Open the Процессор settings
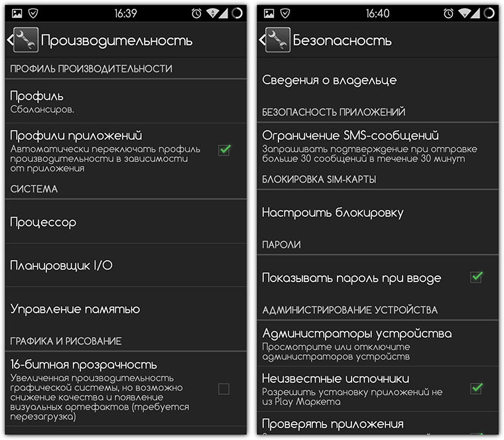Screen dimensions: 504x440 pyautogui.click(x=126, y=222)
